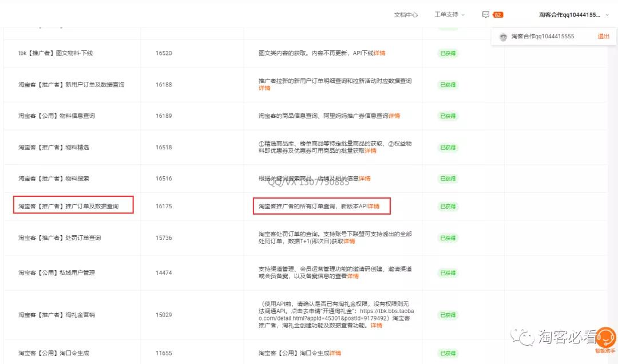Click the ID cell 16189

(x=164, y=116)
